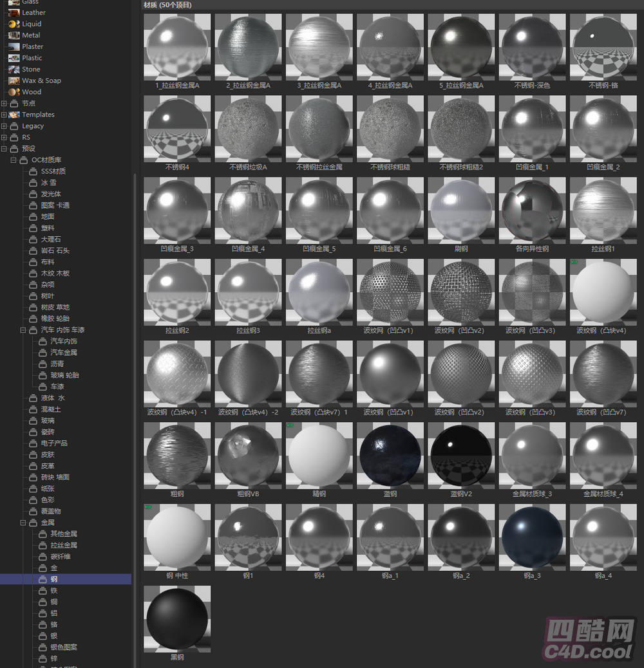
Task: Click the Templates library icon
Action: coord(14,115)
